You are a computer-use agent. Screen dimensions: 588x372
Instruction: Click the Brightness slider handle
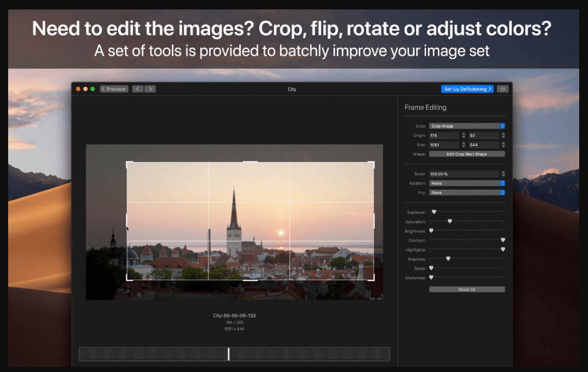[431, 231]
